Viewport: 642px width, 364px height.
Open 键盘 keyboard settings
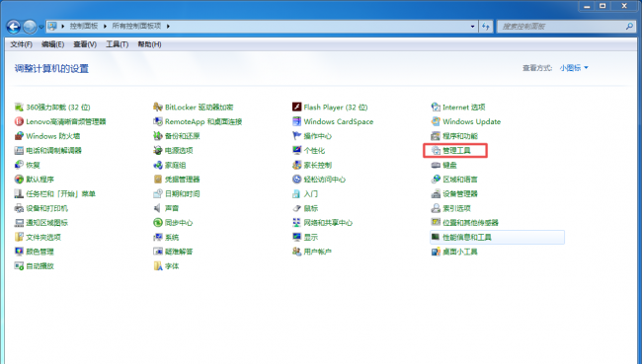coord(443,165)
